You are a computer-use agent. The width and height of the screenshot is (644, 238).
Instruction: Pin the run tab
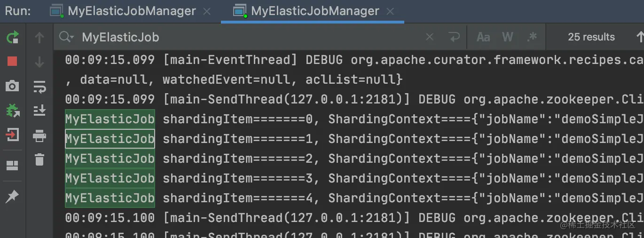[12, 197]
